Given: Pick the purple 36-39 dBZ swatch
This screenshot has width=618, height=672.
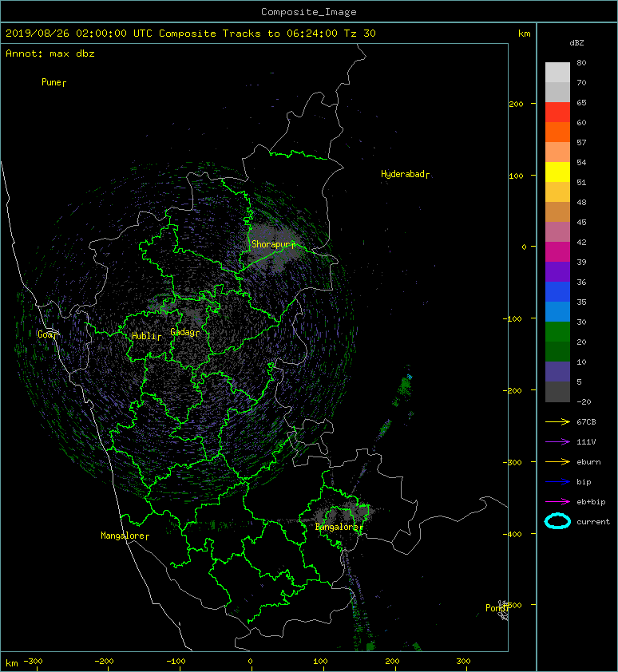Looking at the screenshot, I should point(557,272).
